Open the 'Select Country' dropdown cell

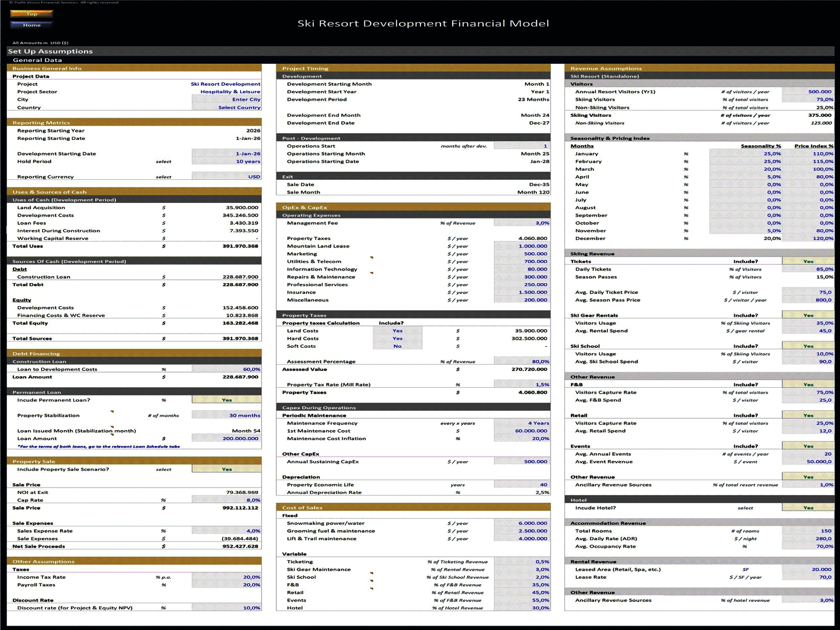pyautogui.click(x=227, y=108)
